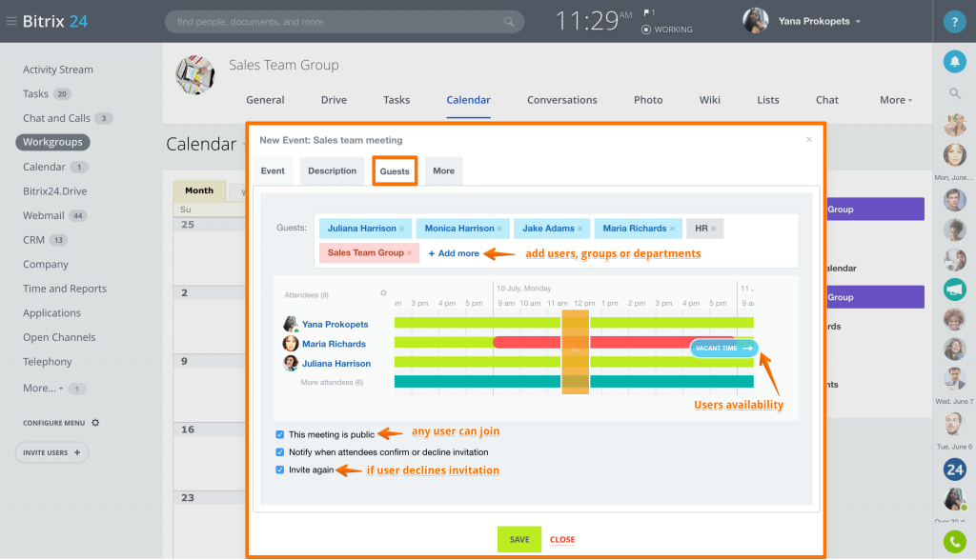Switch to the Description tab
The height and width of the screenshot is (560, 976).
pyautogui.click(x=333, y=171)
